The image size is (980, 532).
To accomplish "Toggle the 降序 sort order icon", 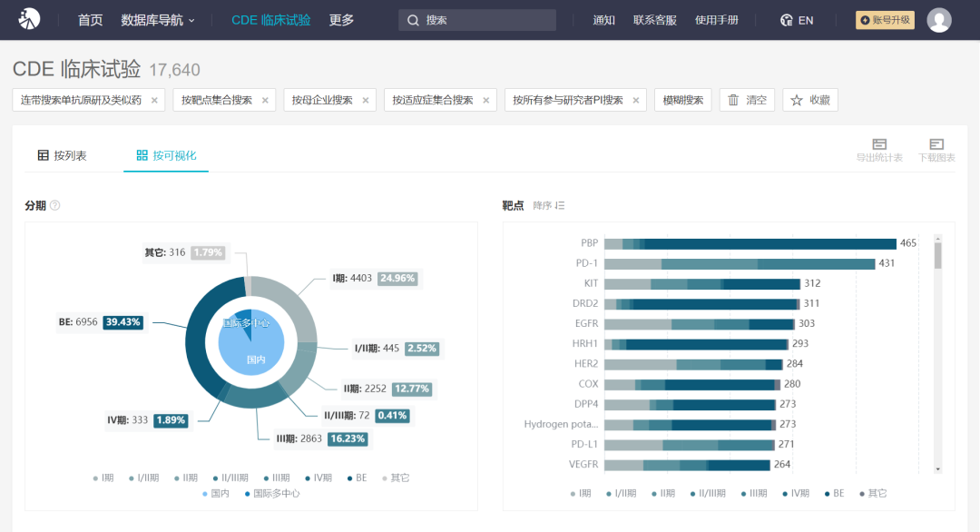I will [560, 206].
